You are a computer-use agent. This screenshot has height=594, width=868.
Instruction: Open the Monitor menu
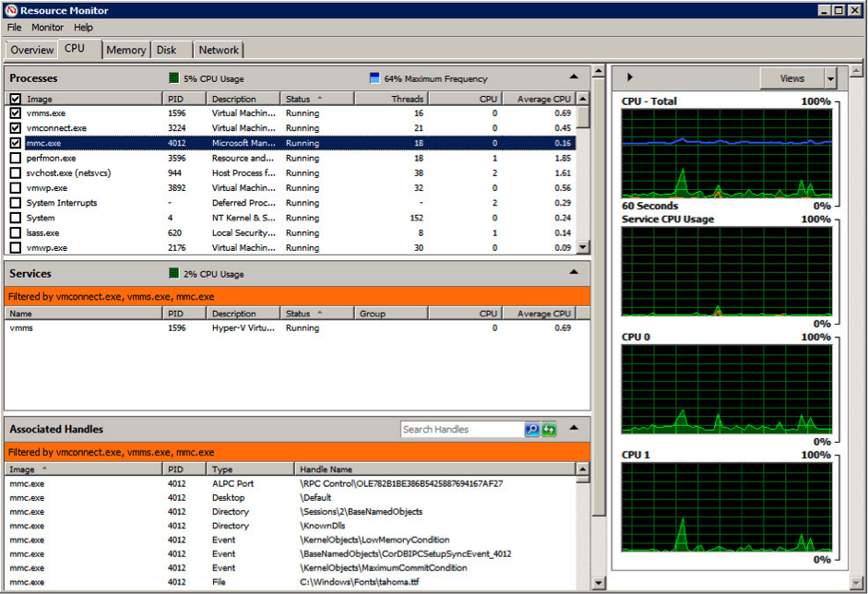47,28
